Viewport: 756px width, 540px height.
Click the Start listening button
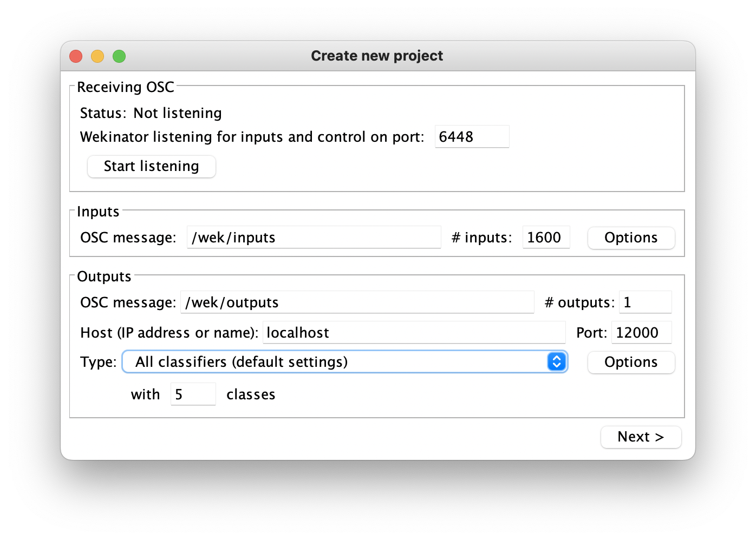click(x=151, y=166)
